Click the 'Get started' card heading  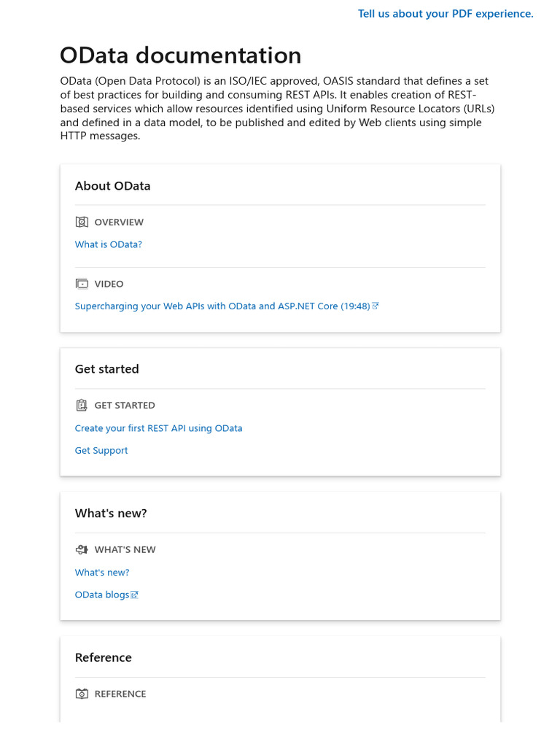click(106, 369)
